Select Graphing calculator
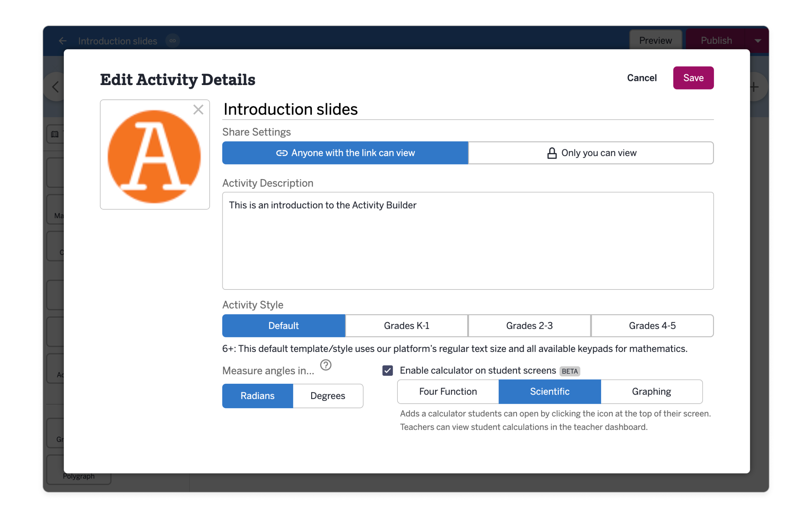The image size is (812, 518). [652, 391]
